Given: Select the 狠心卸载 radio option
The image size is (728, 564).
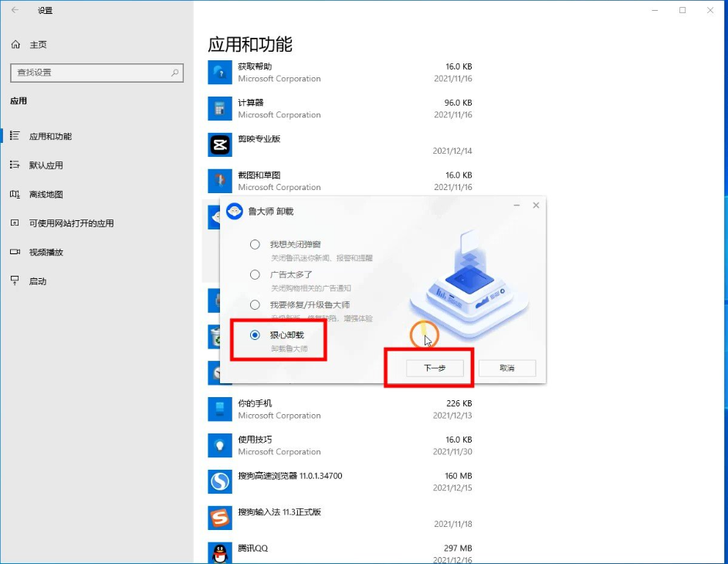Looking at the screenshot, I should click(x=255, y=335).
